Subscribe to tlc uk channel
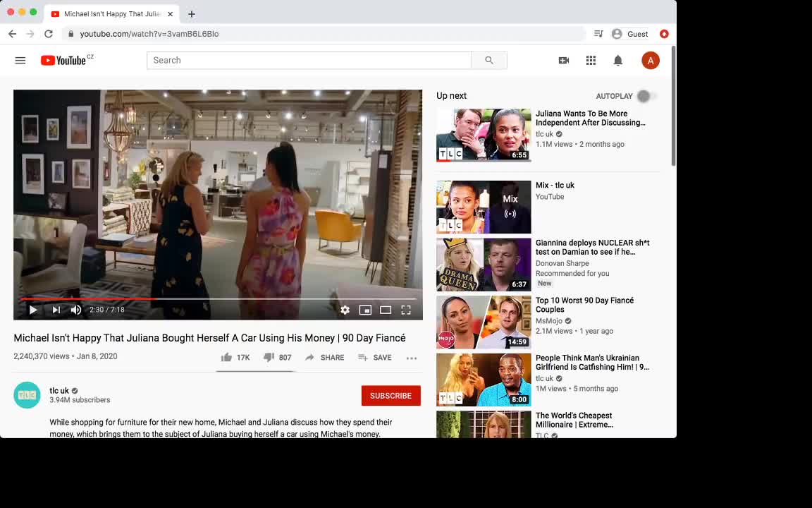This screenshot has width=812, height=508. (x=391, y=396)
